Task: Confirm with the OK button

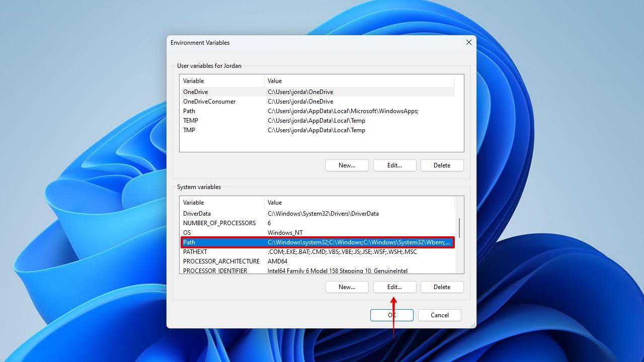Action: click(391, 315)
